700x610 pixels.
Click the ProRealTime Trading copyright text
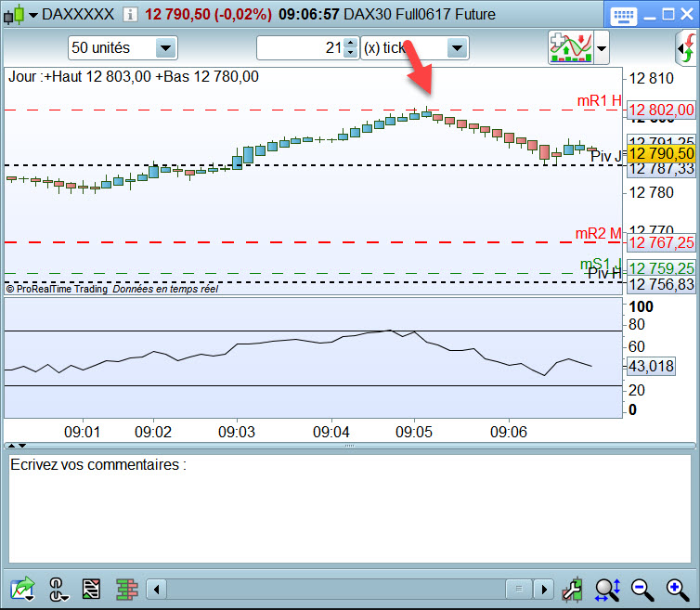click(x=57, y=289)
